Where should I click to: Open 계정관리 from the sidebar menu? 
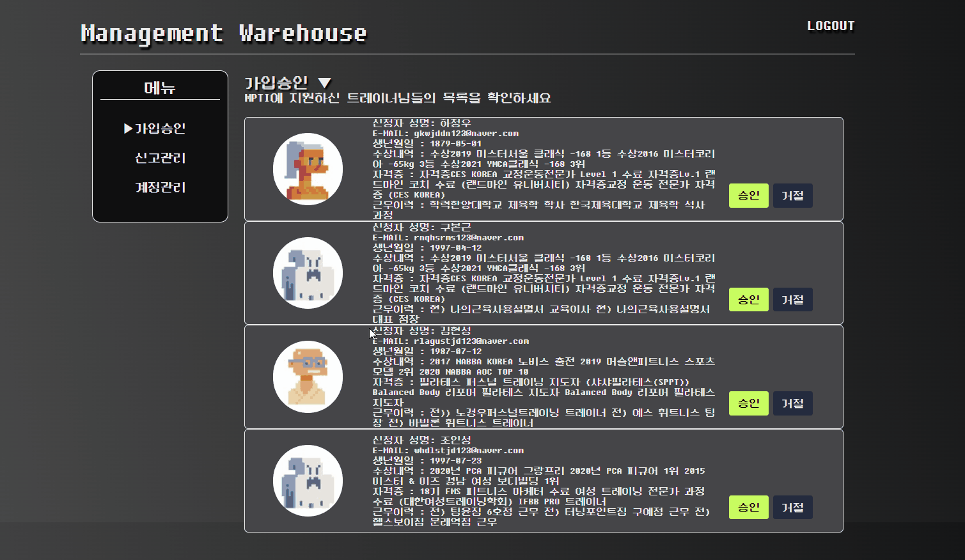159,187
